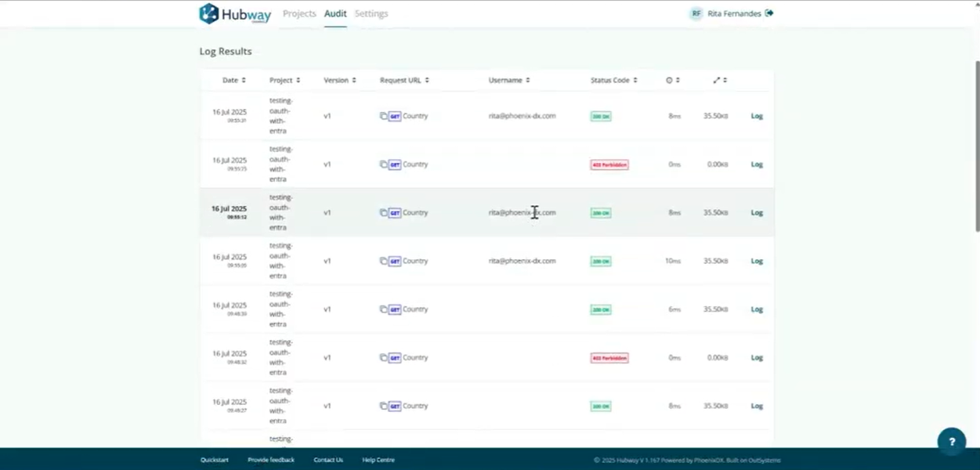Copy the request URL in the first row
The height and width of the screenshot is (470, 980).
pos(384,116)
